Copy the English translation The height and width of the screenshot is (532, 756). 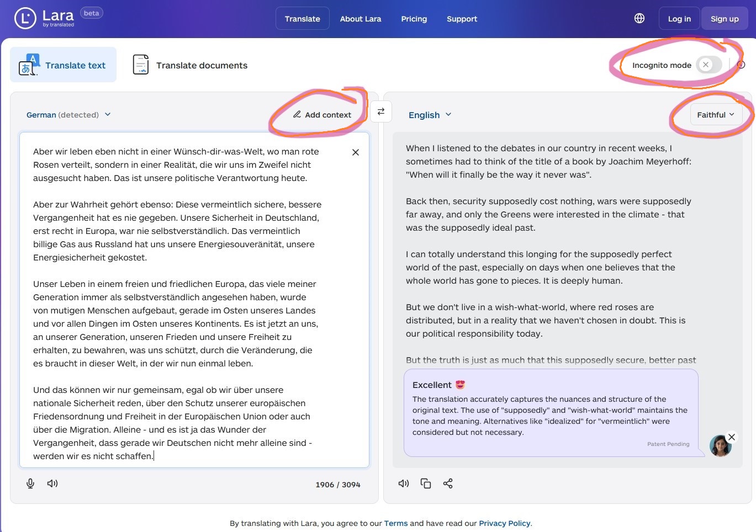(x=426, y=483)
